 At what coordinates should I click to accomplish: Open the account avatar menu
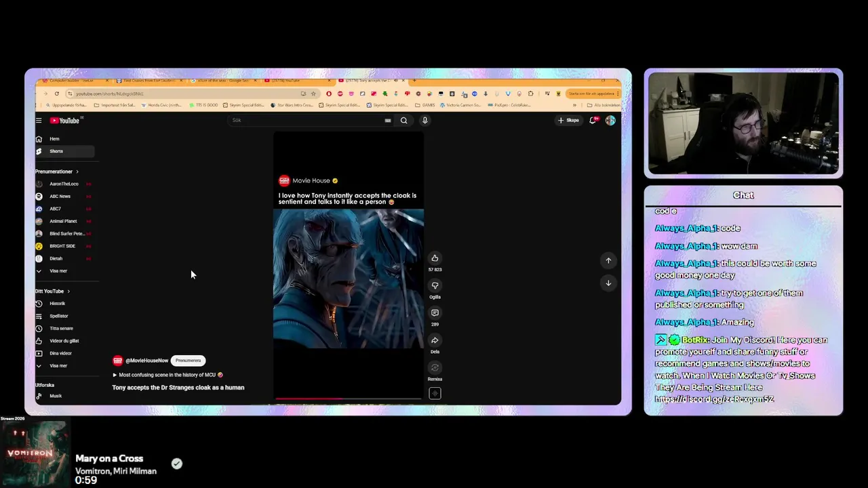tap(610, 120)
